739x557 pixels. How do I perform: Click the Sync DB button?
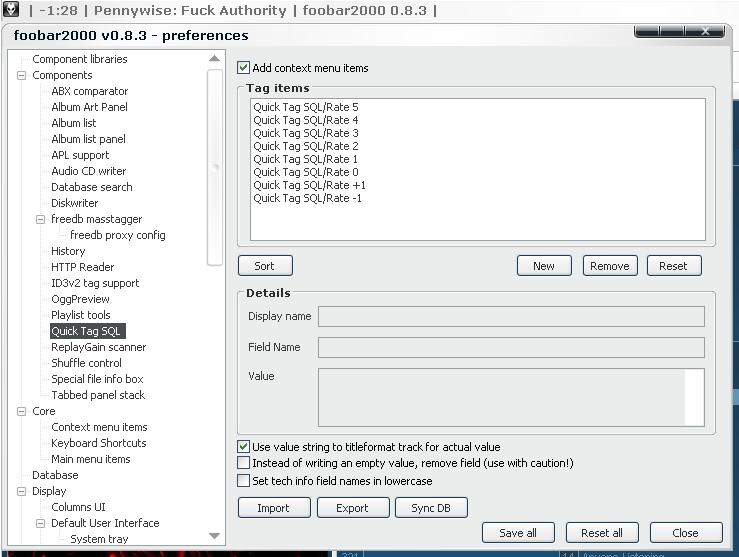tap(430, 508)
